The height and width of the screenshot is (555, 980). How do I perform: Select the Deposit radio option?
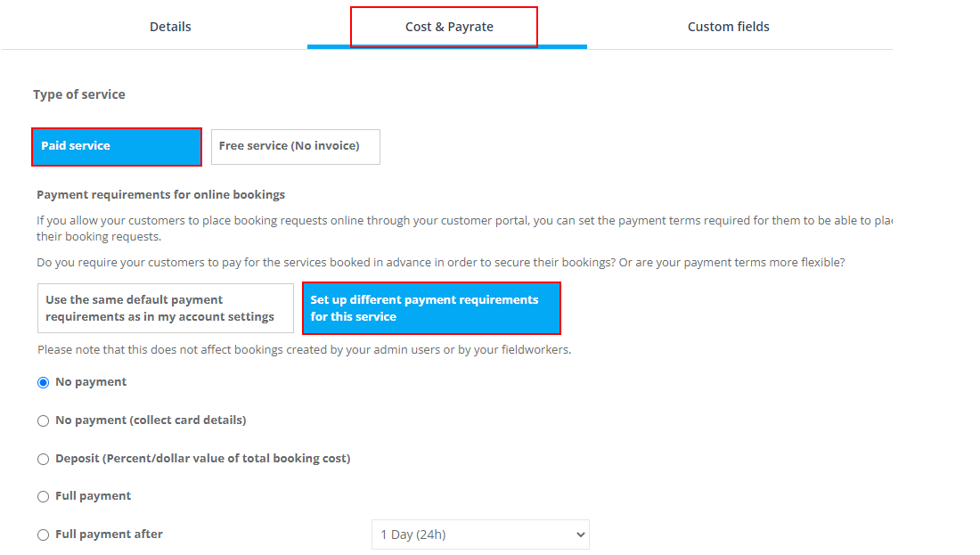[43, 459]
